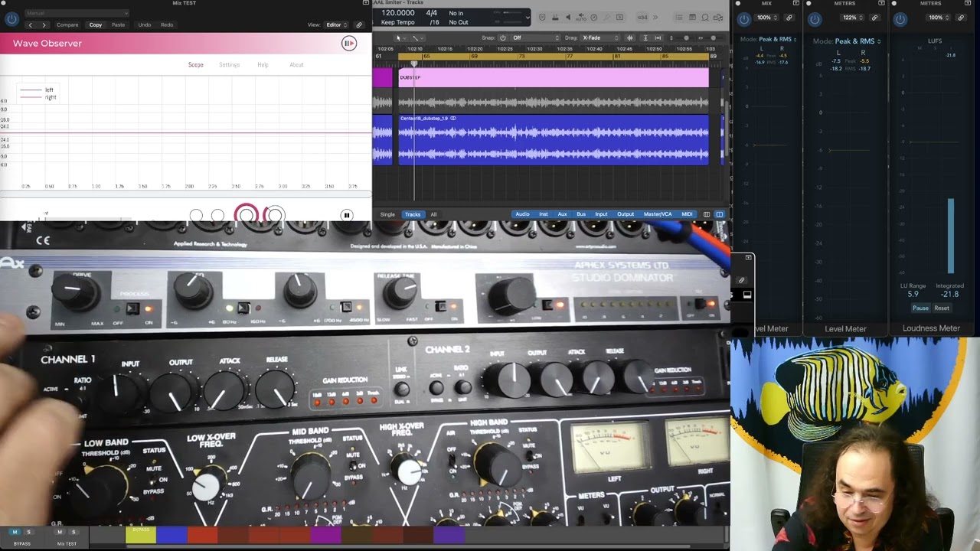This screenshot has height=551, width=980.
Task: Select the DUBSTEP pink region
Action: [553, 77]
